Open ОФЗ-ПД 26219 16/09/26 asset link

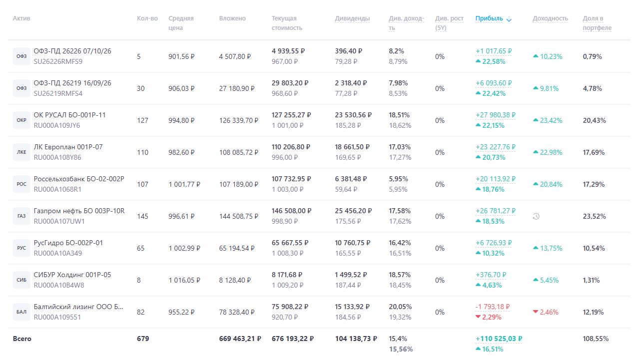coord(72,83)
